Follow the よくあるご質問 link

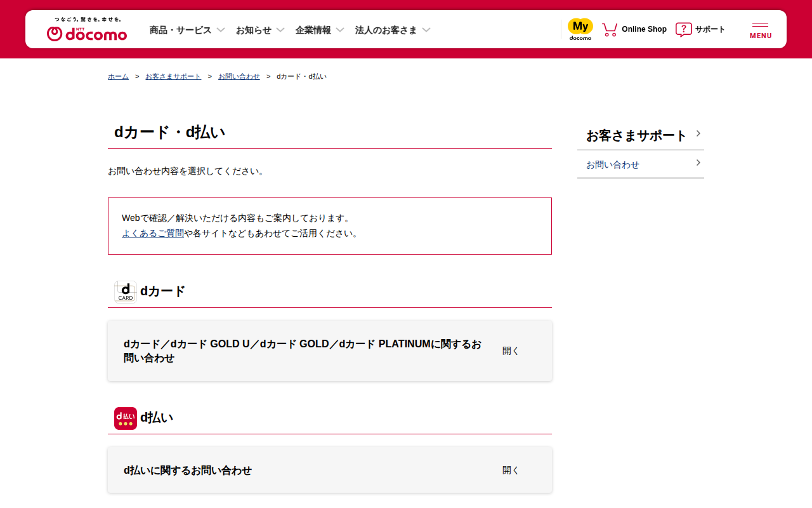tap(153, 233)
